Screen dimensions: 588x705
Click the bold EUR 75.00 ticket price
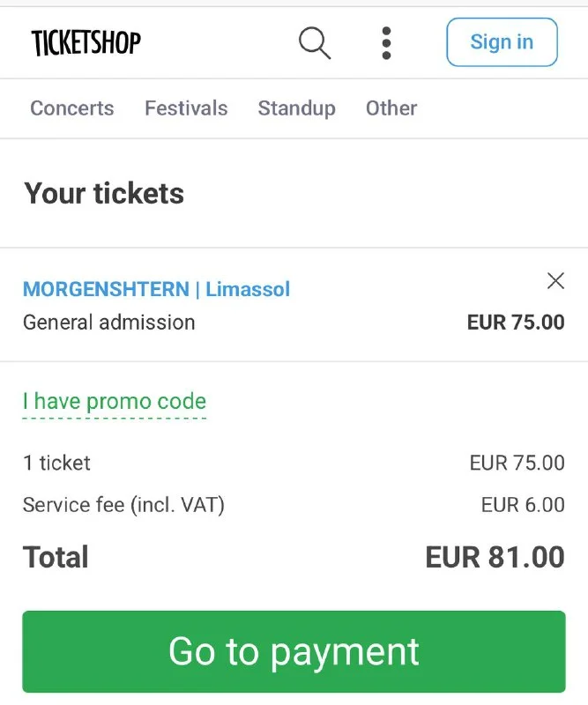[516, 322]
